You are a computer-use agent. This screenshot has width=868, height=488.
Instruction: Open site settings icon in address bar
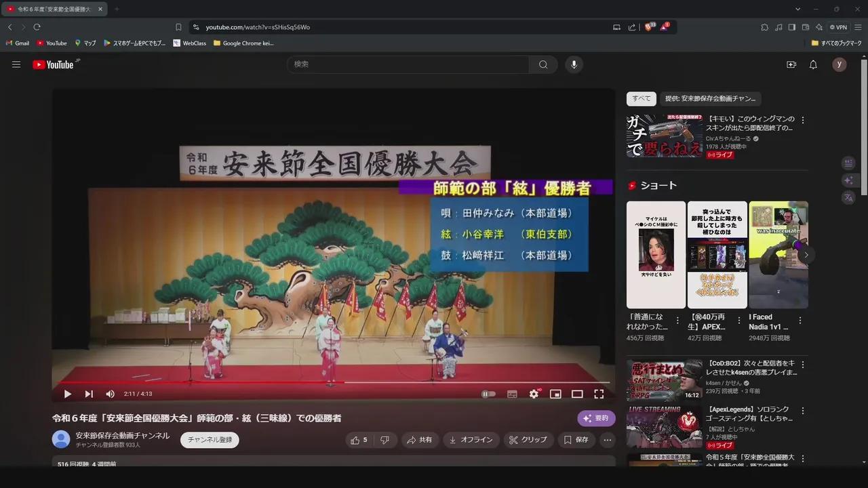[196, 27]
